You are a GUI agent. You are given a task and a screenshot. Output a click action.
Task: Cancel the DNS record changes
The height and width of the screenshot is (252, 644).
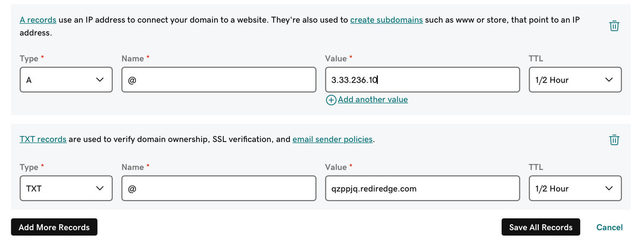[x=609, y=227]
